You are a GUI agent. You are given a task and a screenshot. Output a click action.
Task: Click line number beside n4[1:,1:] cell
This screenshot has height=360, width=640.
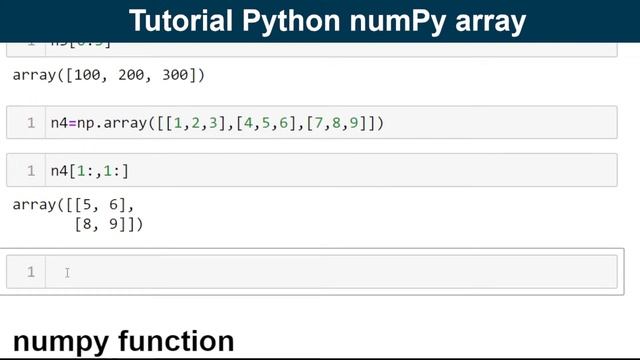coord(31,171)
